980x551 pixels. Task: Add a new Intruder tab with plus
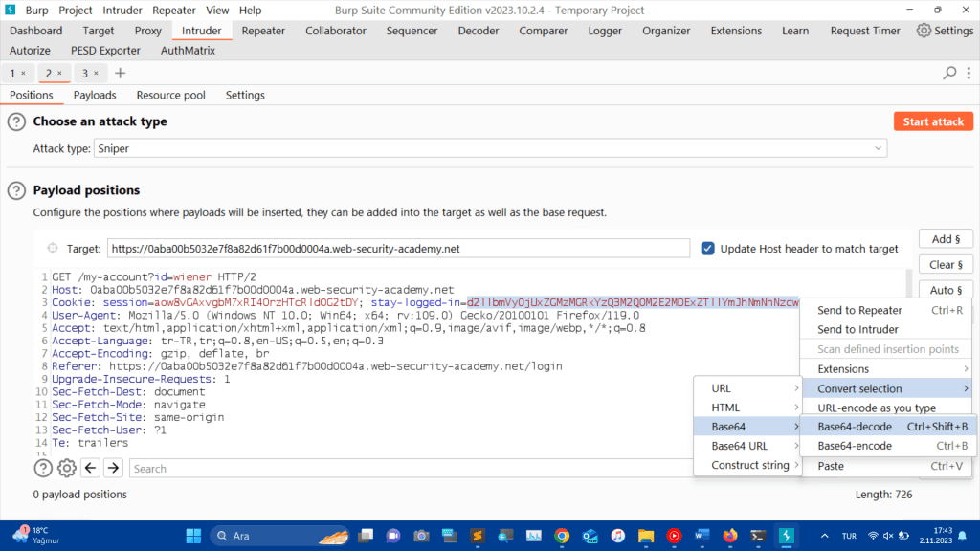click(x=120, y=73)
